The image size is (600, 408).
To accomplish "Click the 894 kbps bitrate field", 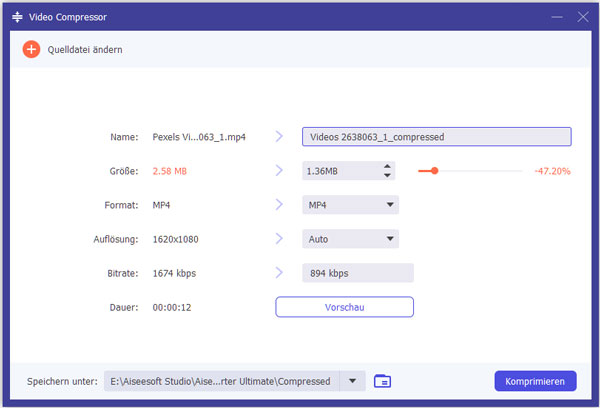I will point(357,273).
